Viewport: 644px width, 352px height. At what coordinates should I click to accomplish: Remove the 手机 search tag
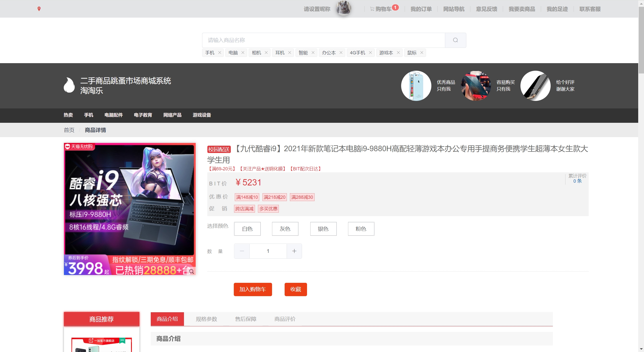pos(219,53)
